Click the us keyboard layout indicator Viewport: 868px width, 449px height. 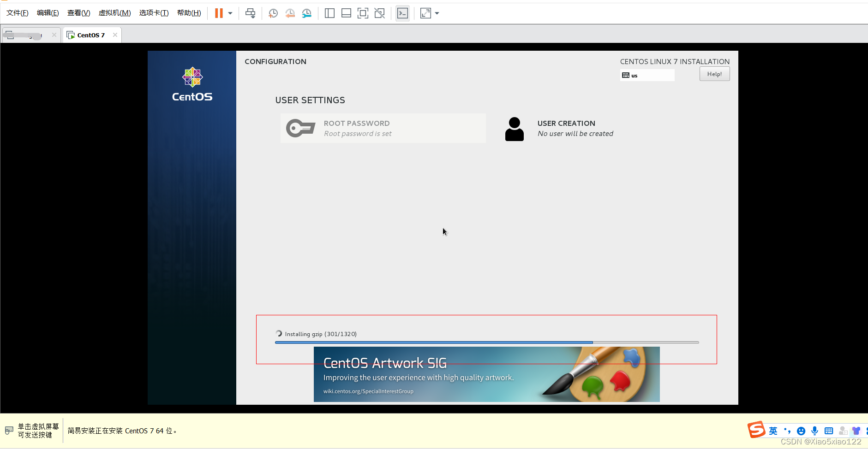(647, 75)
